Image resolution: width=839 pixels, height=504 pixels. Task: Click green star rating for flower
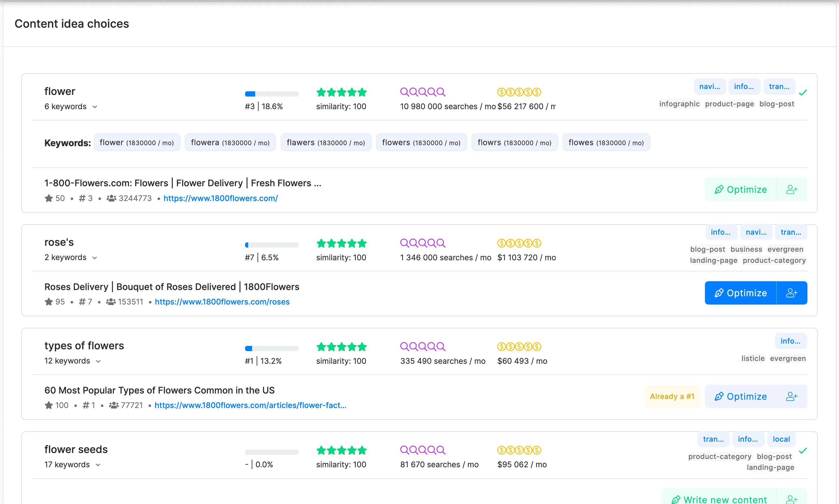pos(341,92)
